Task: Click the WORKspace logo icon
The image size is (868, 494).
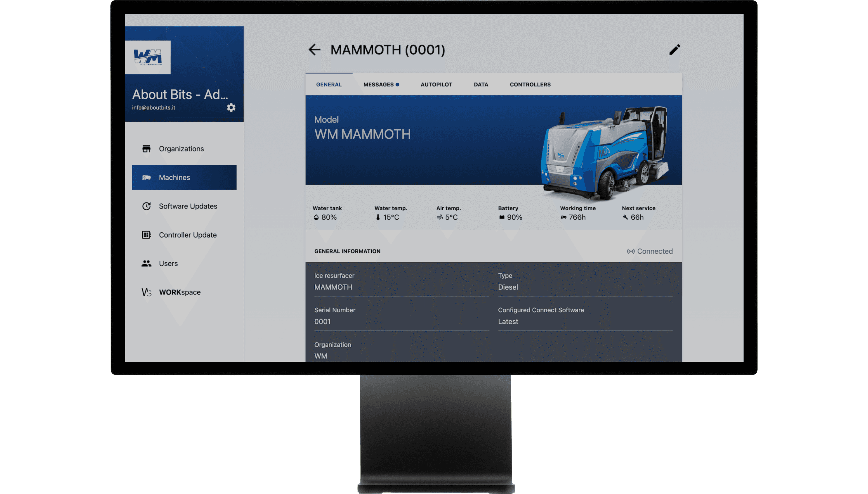Action: 146,292
